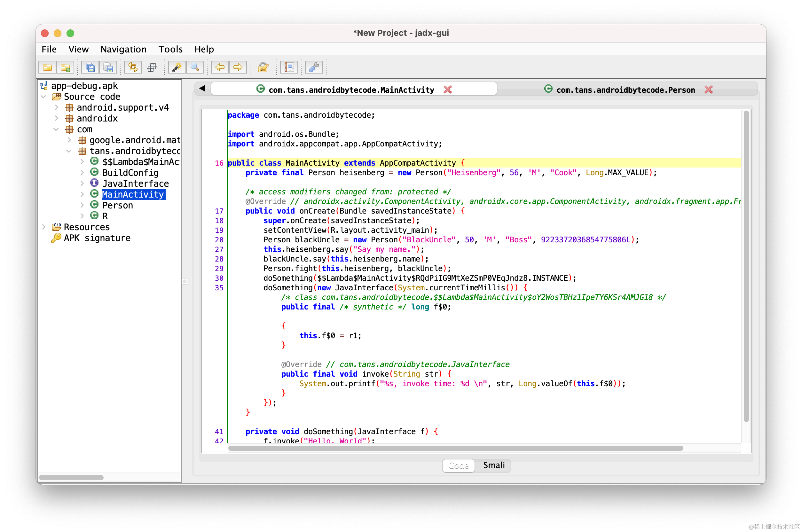Switch to the Smali view button
802x532 pixels.
tap(494, 465)
